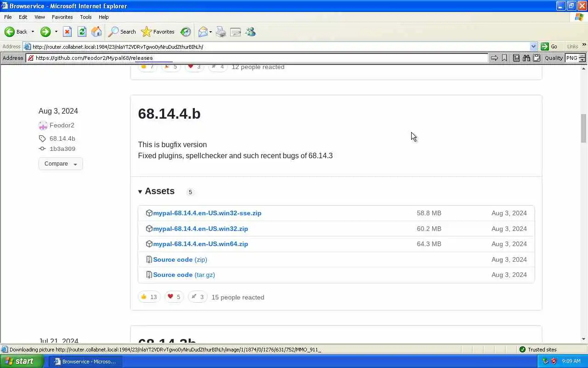Viewport: 588px width, 368px height.
Task: Click the scrollbar up arrow
Action: [584, 69]
